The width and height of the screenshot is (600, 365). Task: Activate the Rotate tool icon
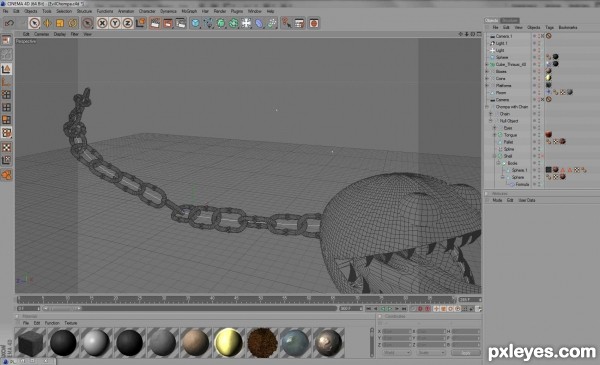[x=73, y=23]
